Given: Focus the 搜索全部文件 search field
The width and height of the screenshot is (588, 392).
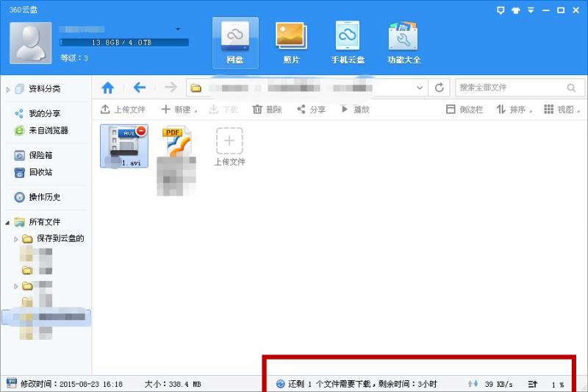Looking at the screenshot, I should tap(520, 88).
